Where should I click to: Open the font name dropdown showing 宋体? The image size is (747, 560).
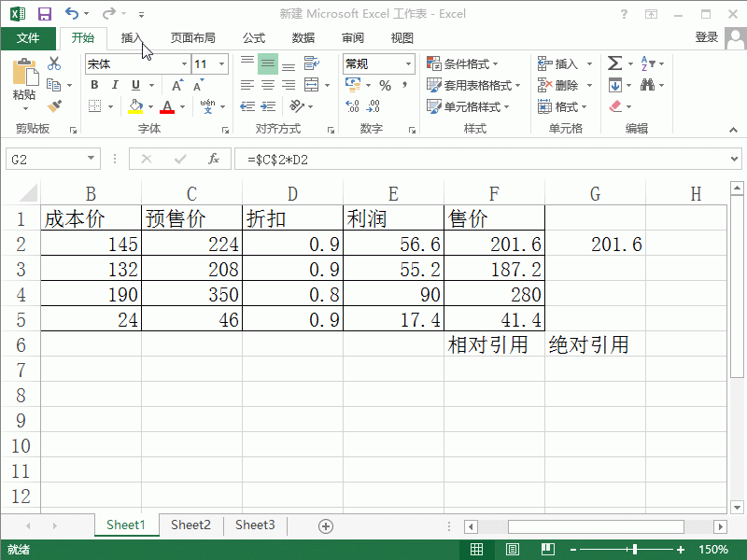click(x=131, y=63)
